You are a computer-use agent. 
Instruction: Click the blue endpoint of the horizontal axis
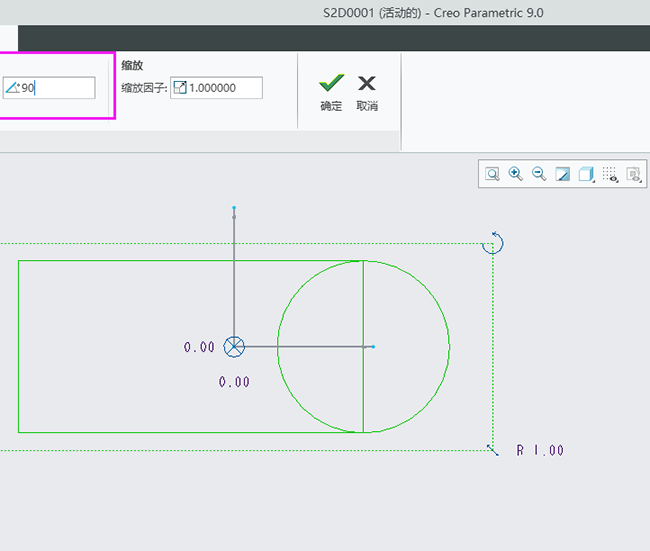pyautogui.click(x=373, y=347)
